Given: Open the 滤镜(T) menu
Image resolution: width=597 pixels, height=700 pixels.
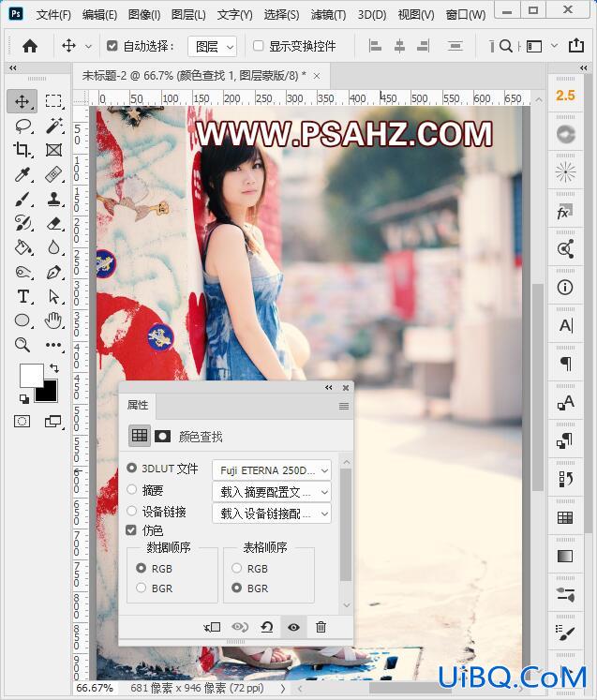Looking at the screenshot, I should click(328, 15).
